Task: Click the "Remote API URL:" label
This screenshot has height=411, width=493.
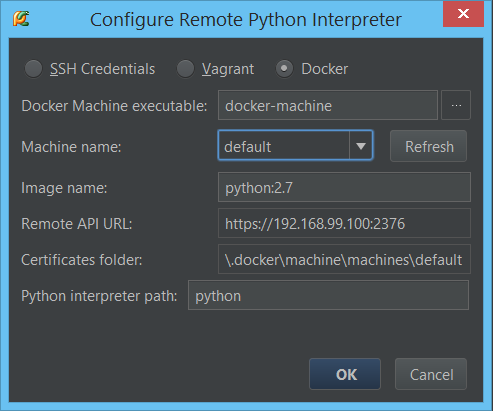Action: [77, 224]
